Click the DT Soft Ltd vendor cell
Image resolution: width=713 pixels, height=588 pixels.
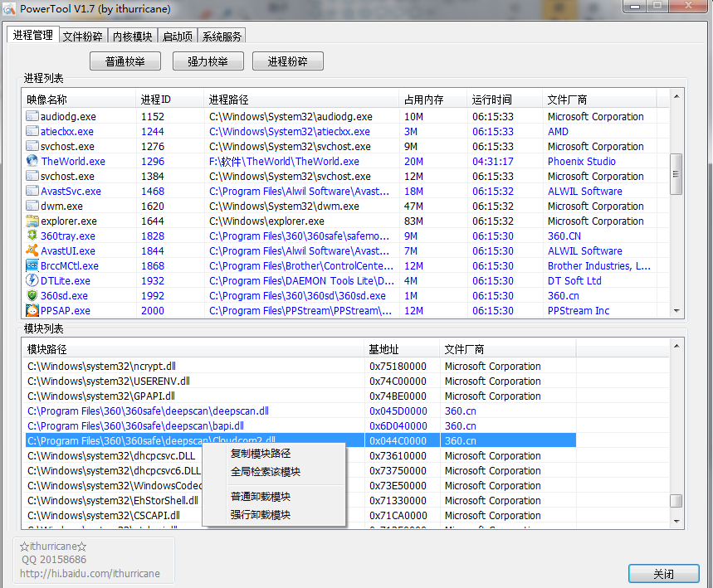[574, 281]
